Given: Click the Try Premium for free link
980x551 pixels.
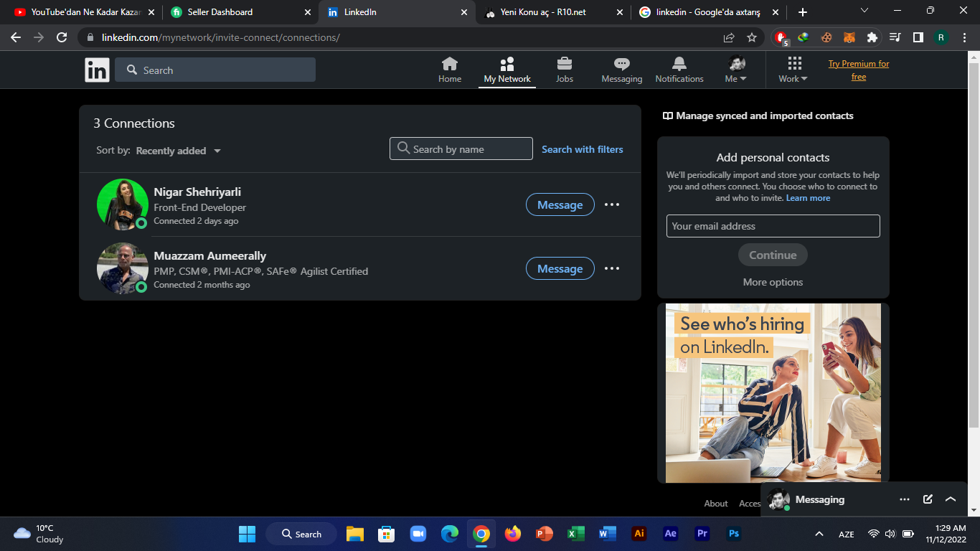Looking at the screenshot, I should (858, 70).
